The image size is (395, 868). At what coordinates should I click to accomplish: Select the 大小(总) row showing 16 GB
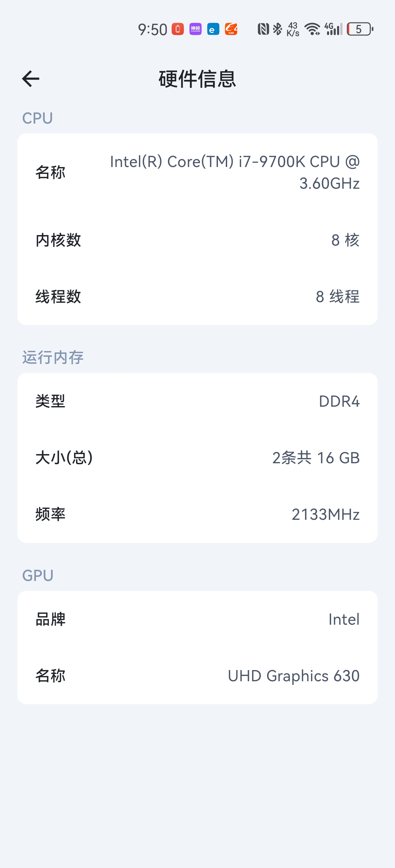[x=197, y=458]
